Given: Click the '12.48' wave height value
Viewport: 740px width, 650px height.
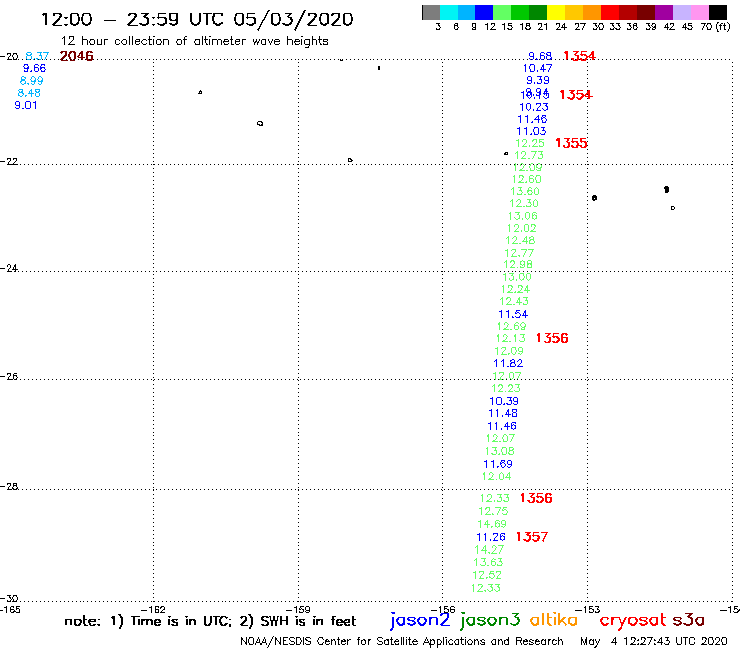Looking at the screenshot, I should [520, 240].
